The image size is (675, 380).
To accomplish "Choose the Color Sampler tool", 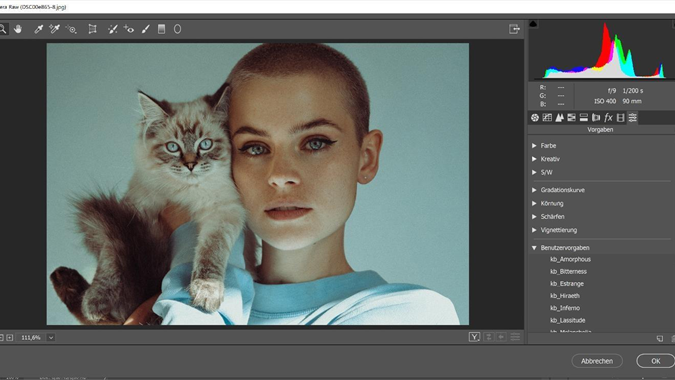I will pyautogui.click(x=54, y=29).
